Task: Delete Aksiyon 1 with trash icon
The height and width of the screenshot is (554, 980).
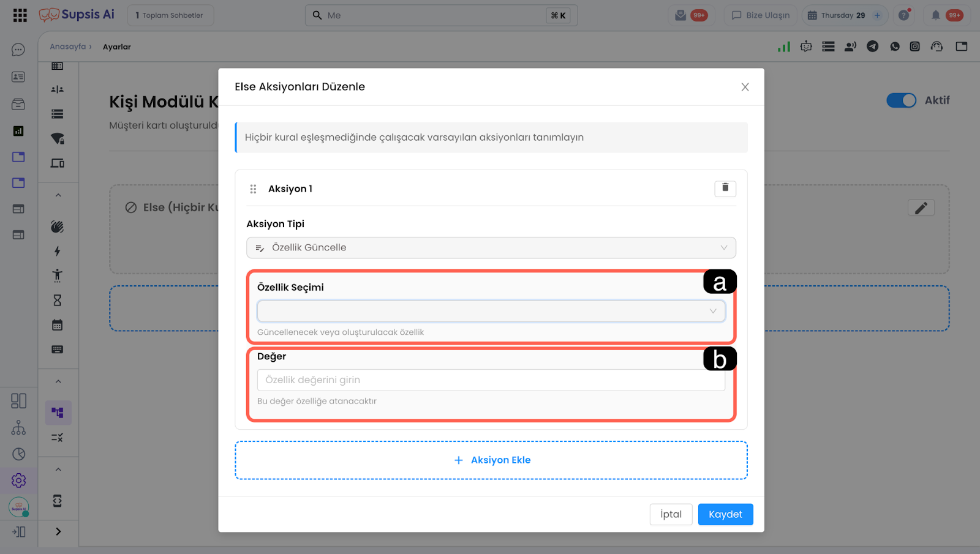Action: 725,188
